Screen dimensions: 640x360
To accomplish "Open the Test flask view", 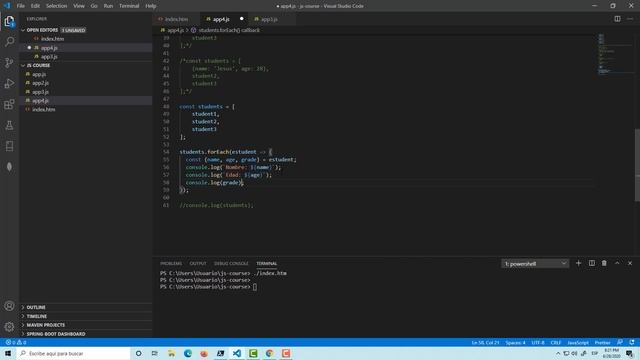I will tap(9, 125).
